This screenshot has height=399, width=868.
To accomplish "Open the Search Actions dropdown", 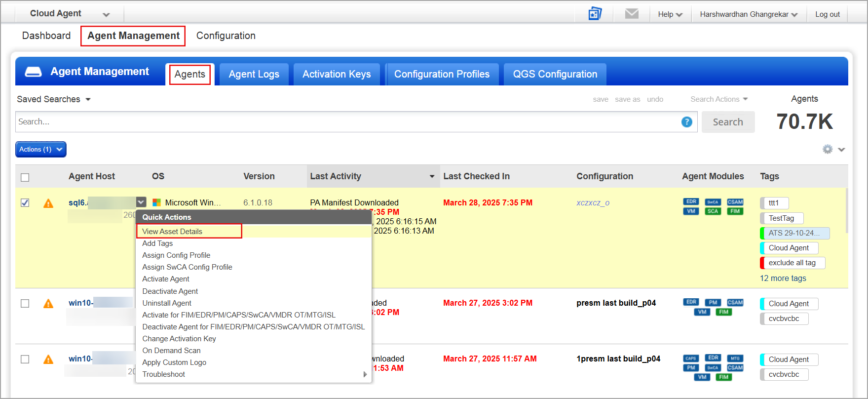I will (719, 99).
